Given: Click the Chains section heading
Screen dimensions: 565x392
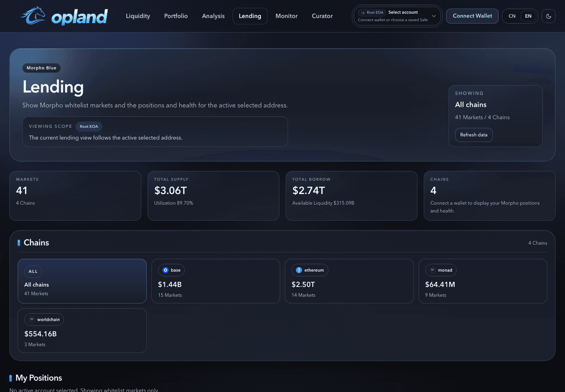Looking at the screenshot, I should [36, 243].
